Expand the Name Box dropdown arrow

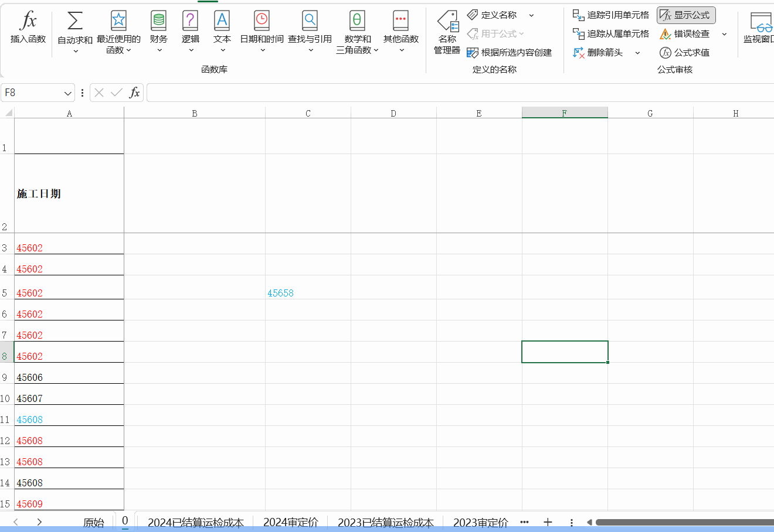pos(67,93)
